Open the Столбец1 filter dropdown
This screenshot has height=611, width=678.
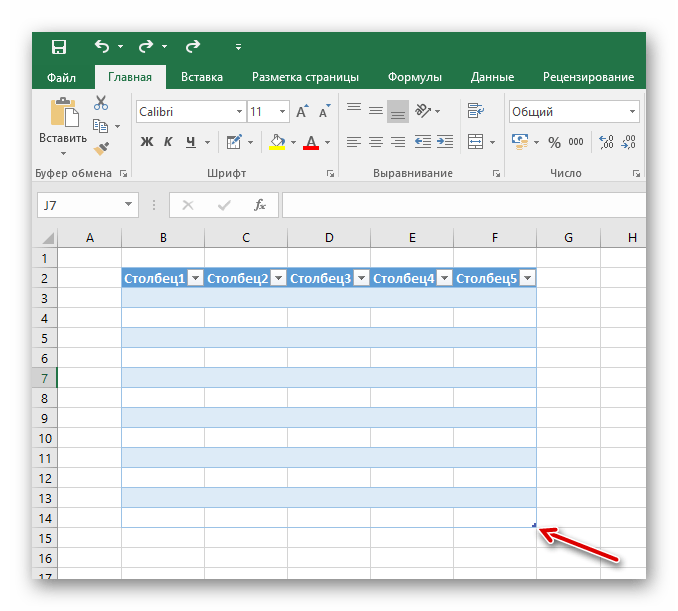click(195, 278)
